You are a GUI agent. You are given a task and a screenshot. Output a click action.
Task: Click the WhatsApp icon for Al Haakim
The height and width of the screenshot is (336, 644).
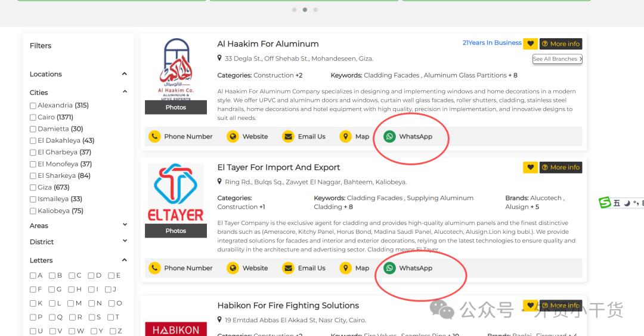click(x=389, y=137)
